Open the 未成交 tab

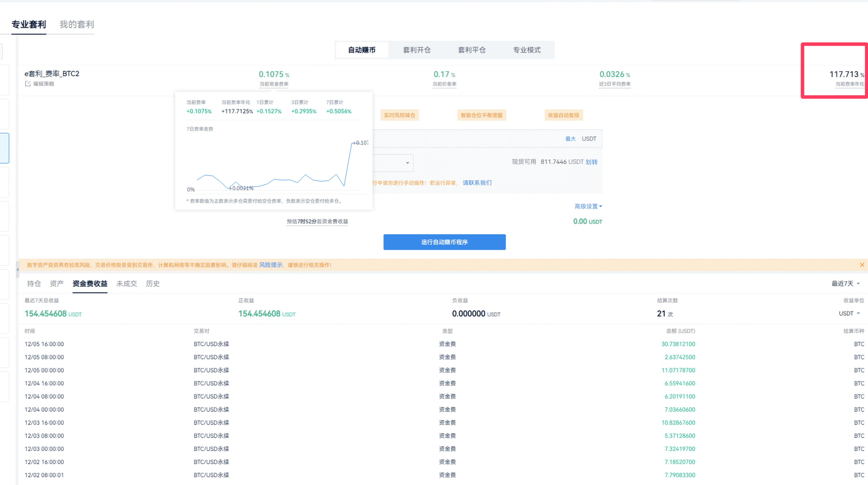click(127, 283)
